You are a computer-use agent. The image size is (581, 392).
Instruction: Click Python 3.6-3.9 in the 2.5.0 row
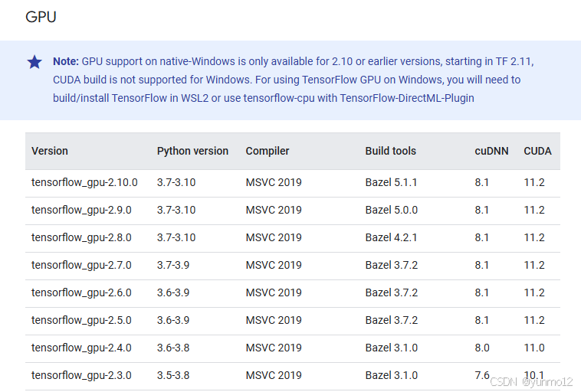coord(173,320)
